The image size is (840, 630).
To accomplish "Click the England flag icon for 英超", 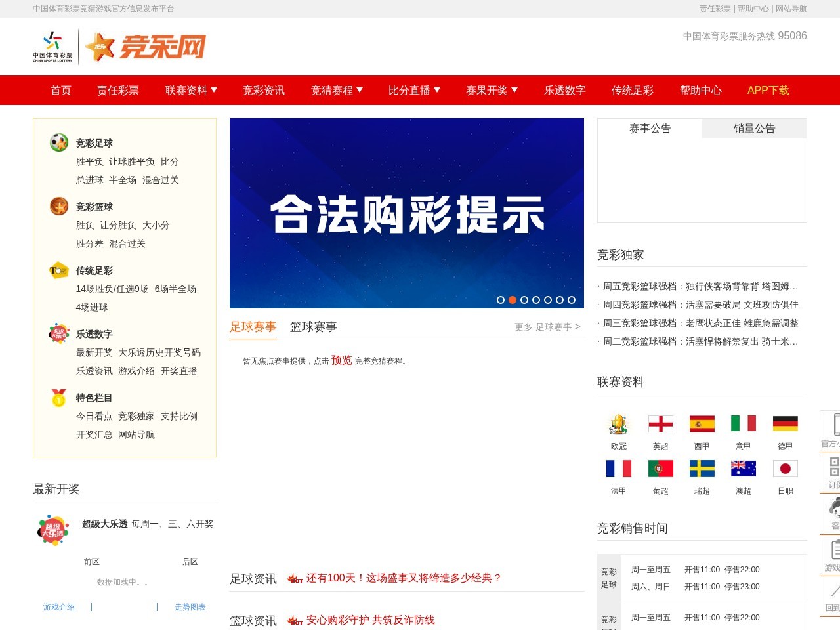I will [x=661, y=424].
